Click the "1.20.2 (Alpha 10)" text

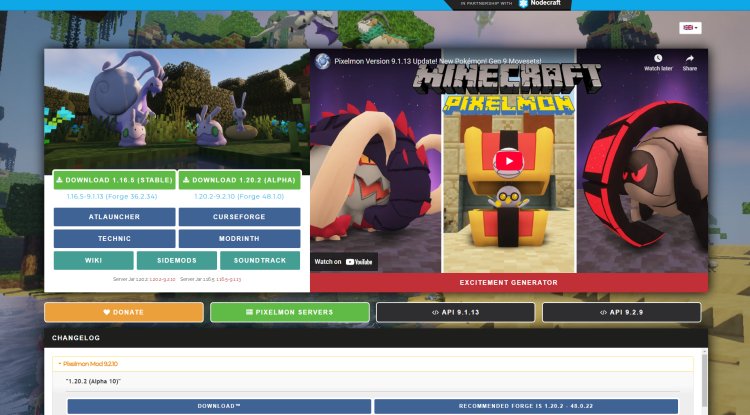pos(93,382)
